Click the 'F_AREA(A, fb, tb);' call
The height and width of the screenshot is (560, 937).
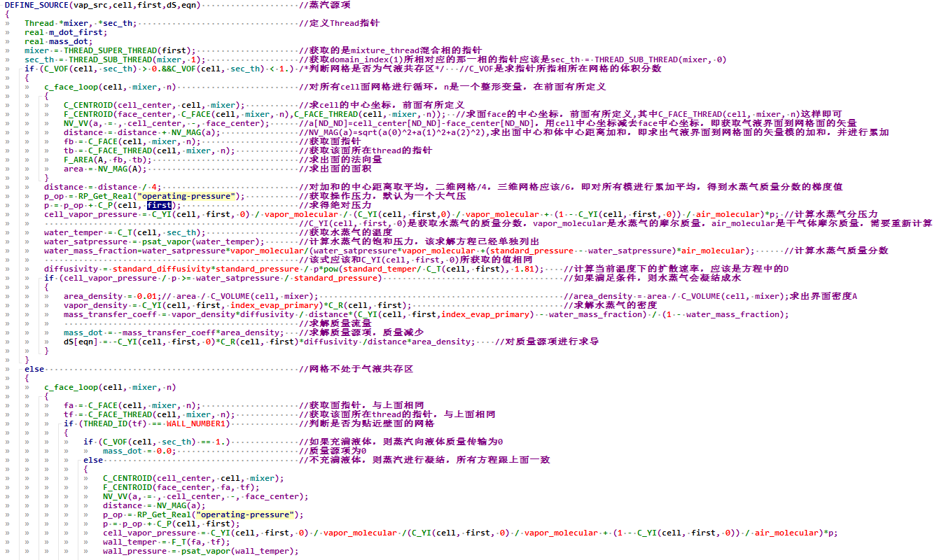pyautogui.click(x=108, y=160)
